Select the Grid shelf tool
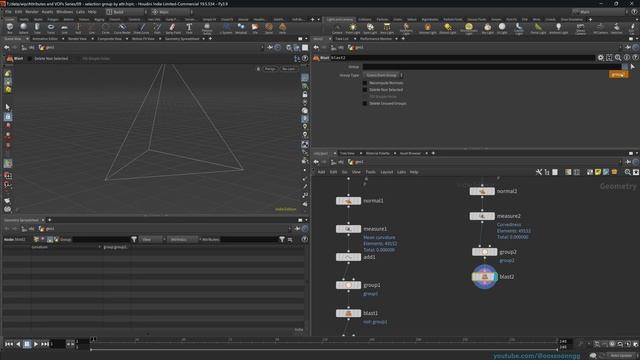This screenshot has height=360, width=640. (x=64, y=28)
